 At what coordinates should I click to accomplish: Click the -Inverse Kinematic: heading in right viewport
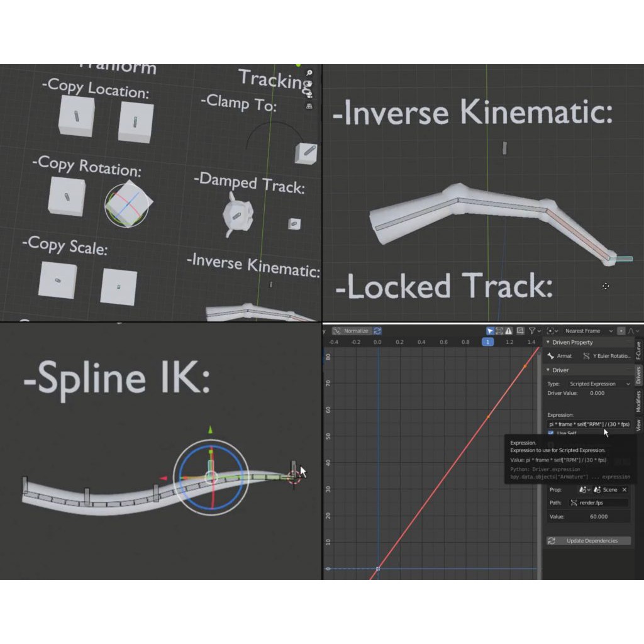pyautogui.click(x=472, y=112)
